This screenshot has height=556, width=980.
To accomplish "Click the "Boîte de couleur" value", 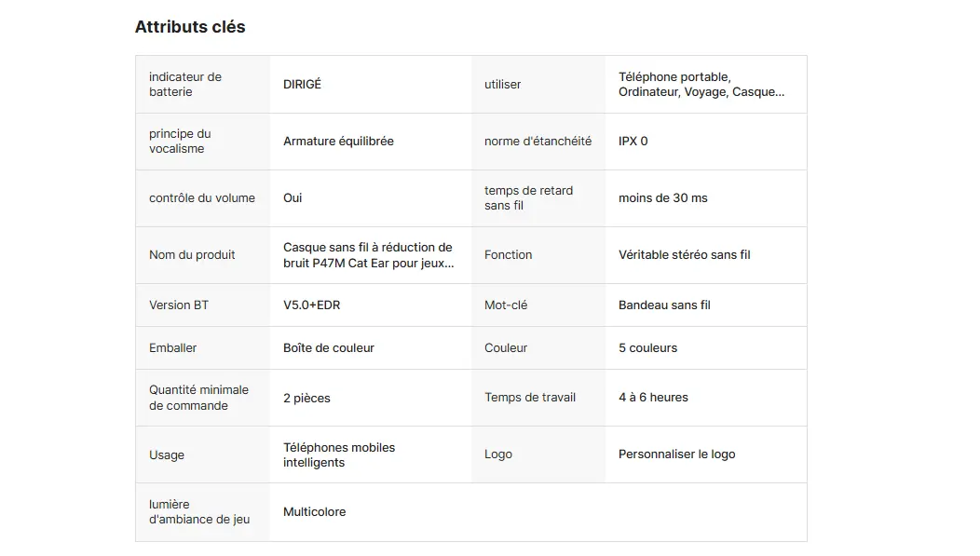I will (329, 348).
